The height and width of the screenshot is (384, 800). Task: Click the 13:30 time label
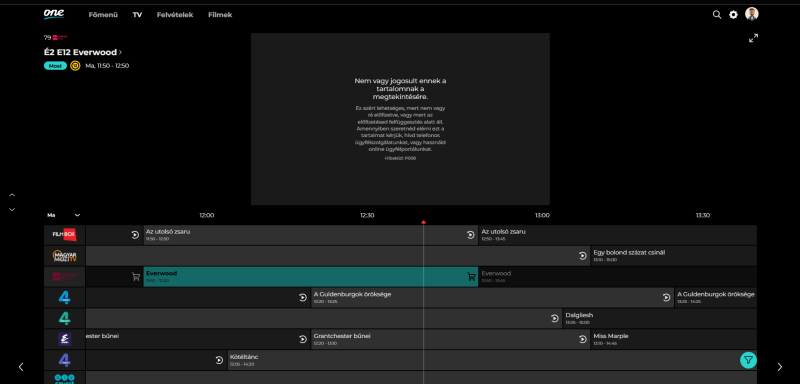point(703,215)
